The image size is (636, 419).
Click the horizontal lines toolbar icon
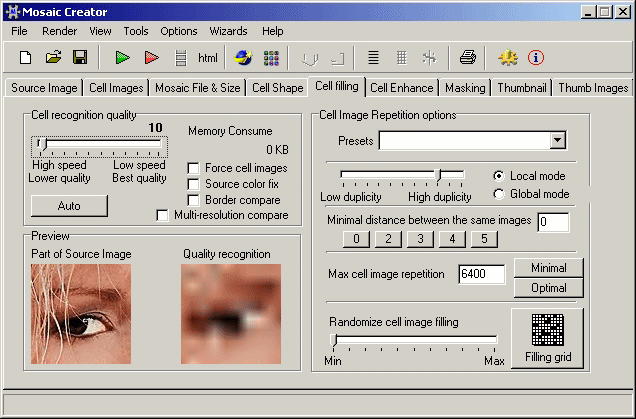coord(373,58)
